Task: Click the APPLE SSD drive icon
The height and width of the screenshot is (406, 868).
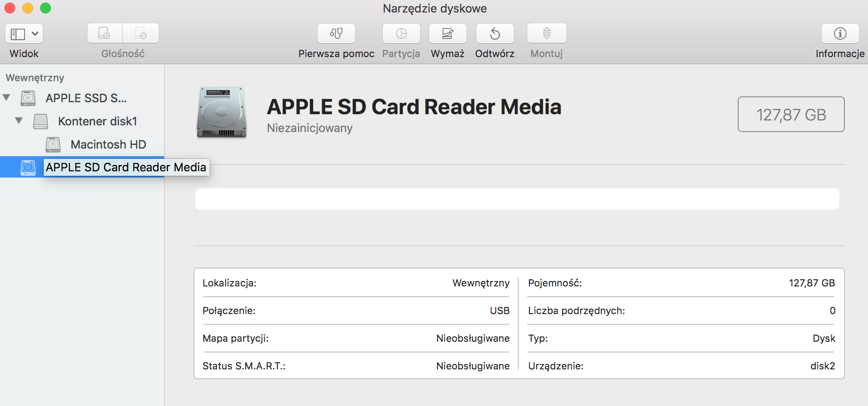Action: click(x=28, y=98)
